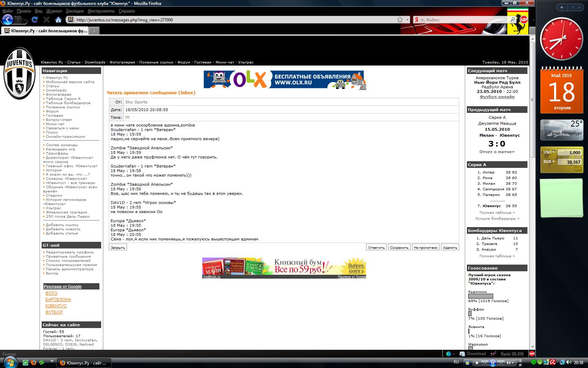Click the Сохранить button
This screenshot has width=588, height=368.
coord(399,247)
